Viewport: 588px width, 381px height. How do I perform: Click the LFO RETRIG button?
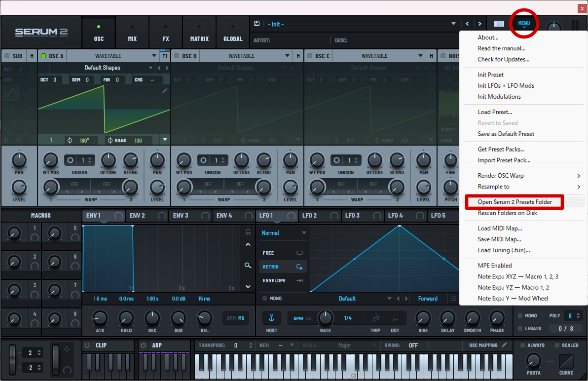(282, 267)
